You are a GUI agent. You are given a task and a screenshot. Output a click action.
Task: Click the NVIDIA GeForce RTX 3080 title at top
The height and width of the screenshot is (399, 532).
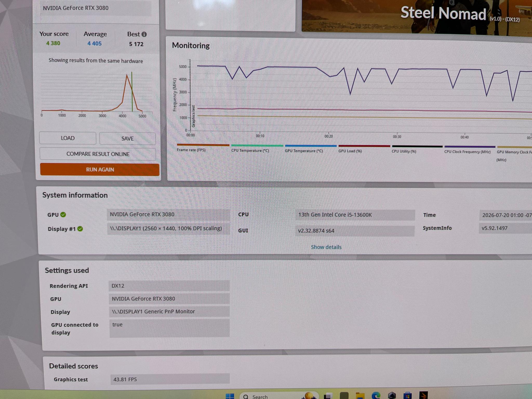76,8
